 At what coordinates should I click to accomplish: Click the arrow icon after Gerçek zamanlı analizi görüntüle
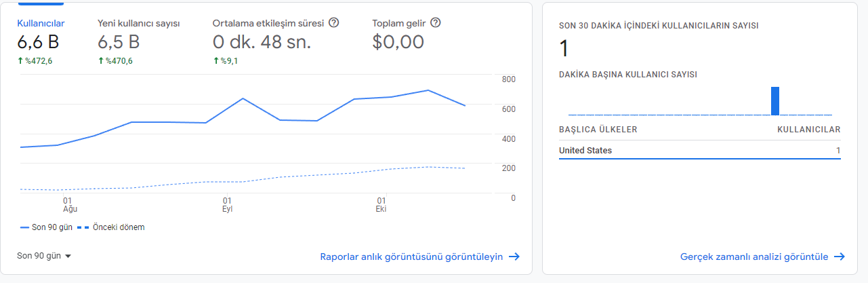840,257
